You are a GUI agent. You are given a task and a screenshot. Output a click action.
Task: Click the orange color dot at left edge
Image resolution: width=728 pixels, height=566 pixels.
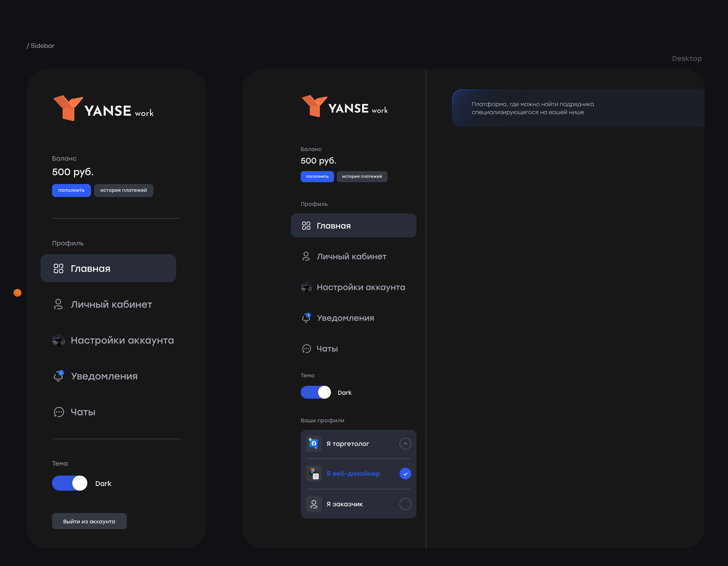click(x=17, y=293)
